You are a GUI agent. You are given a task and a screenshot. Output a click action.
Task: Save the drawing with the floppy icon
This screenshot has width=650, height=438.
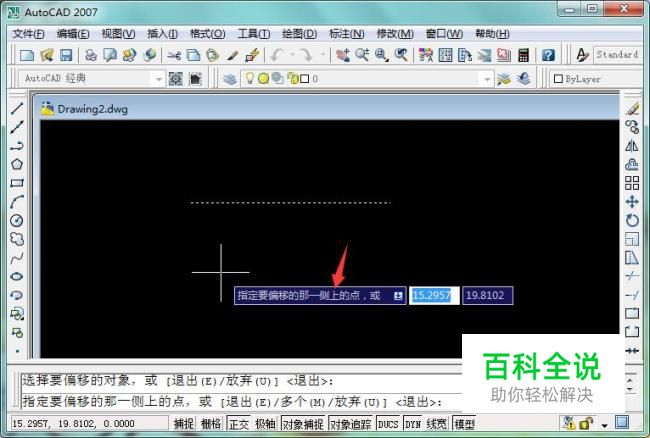coord(66,55)
